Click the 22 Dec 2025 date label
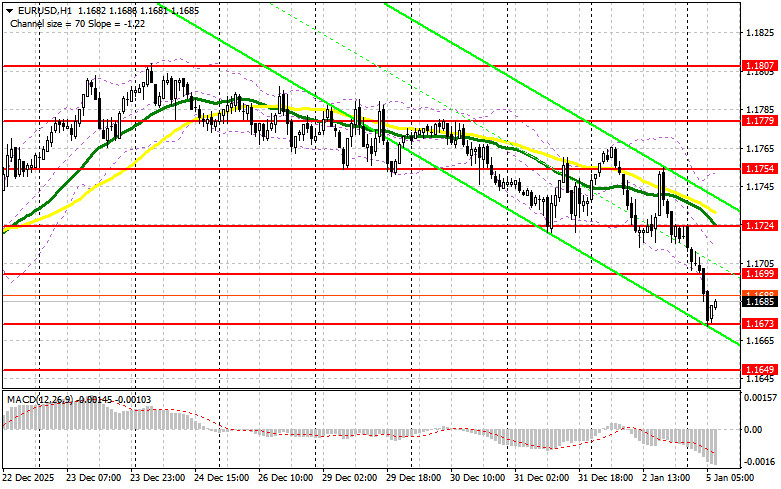The height and width of the screenshot is (489, 781). coord(30,479)
